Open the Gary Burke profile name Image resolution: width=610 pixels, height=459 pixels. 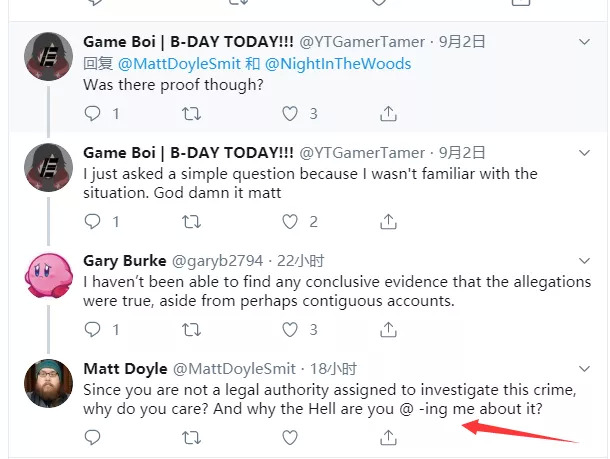(125, 261)
